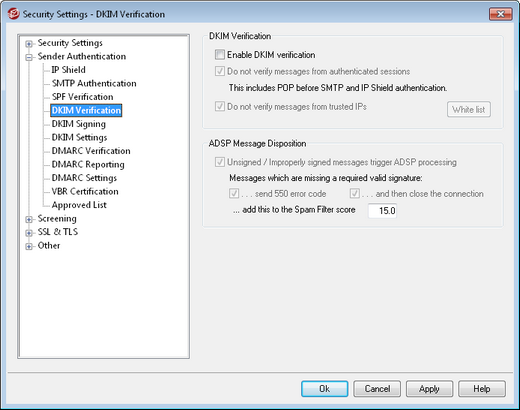520x410 pixels.
Task: Open the SPF Verification page
Action: tap(82, 97)
